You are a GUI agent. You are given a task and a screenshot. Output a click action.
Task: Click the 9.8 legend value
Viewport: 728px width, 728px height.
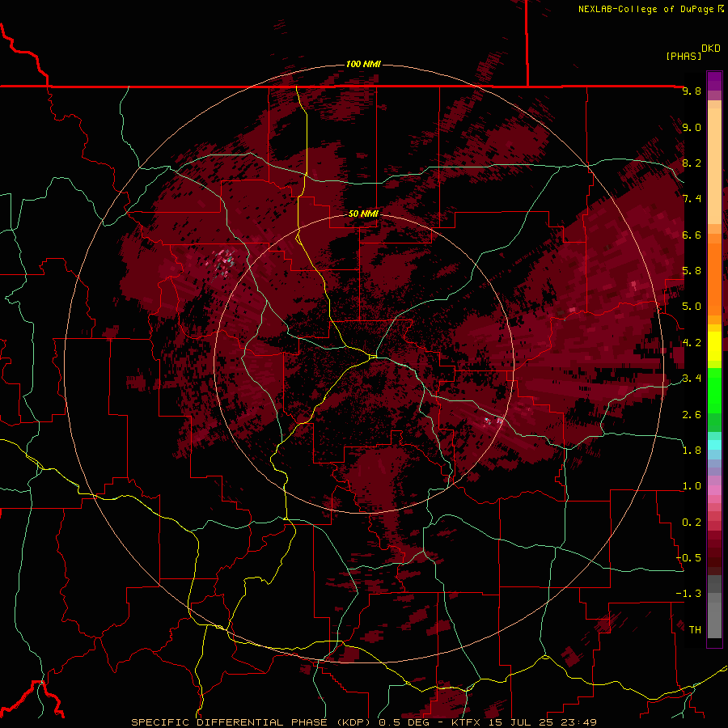coord(692,91)
